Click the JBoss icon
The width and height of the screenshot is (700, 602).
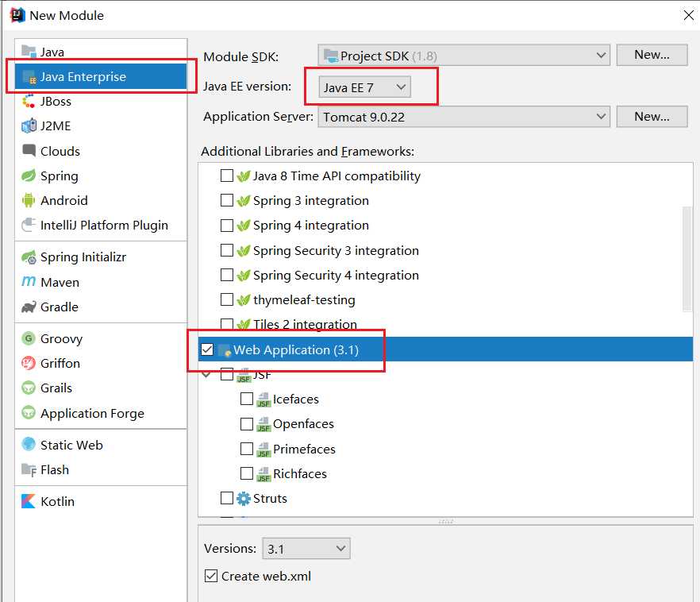coord(29,102)
